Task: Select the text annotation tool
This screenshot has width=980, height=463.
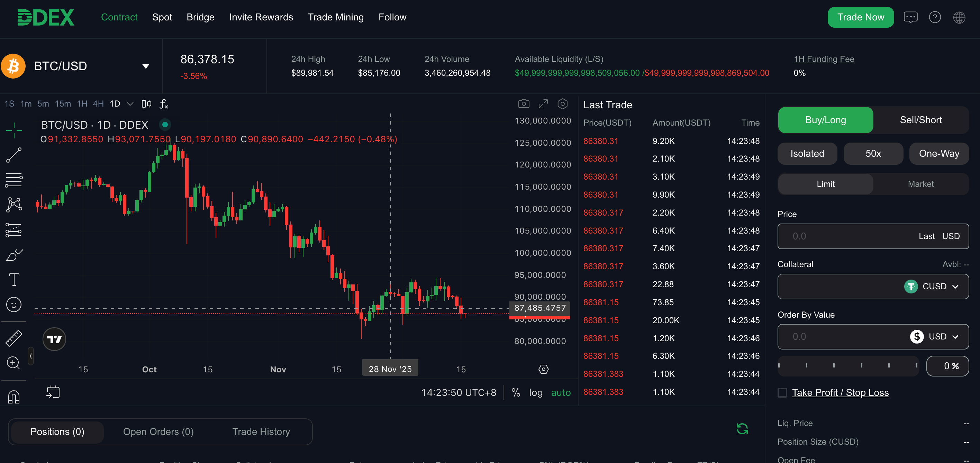Action: click(14, 280)
